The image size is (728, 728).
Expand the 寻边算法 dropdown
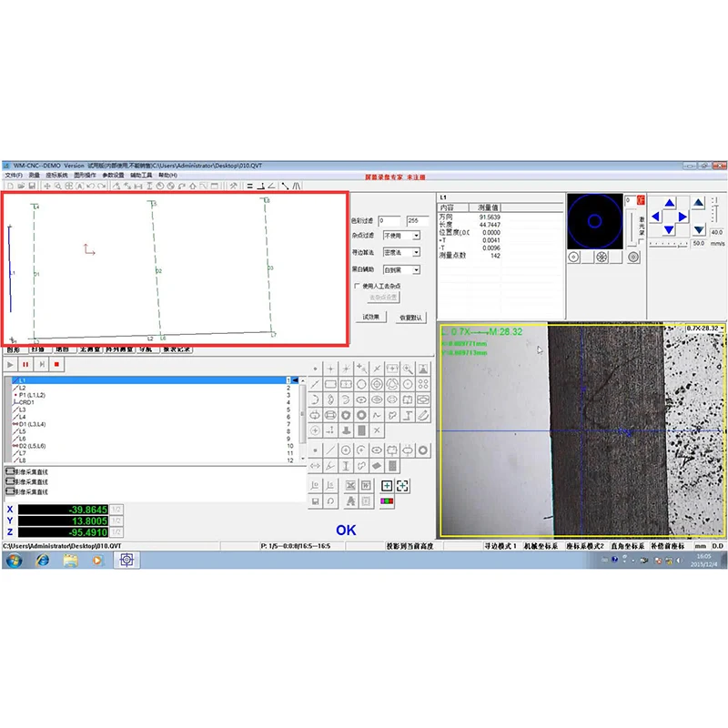tap(416, 252)
